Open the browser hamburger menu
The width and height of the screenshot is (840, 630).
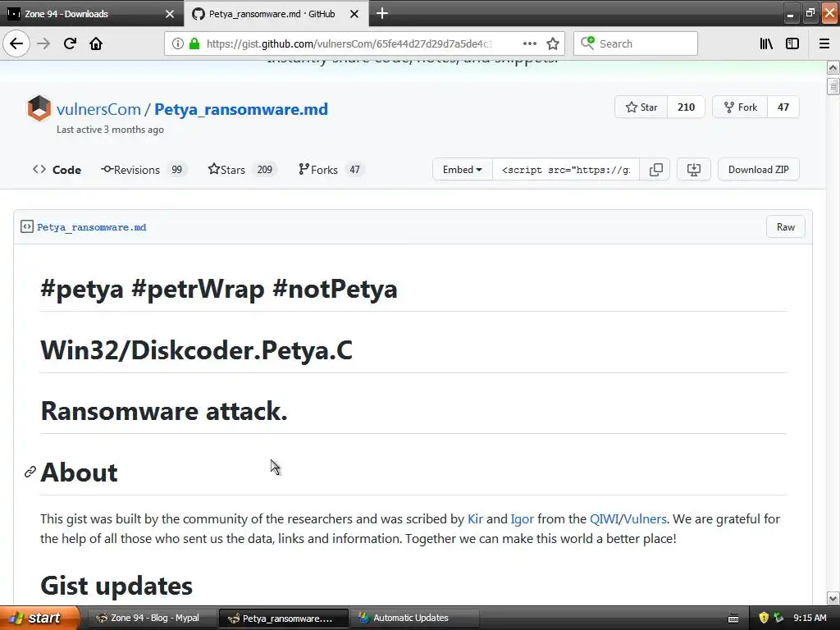pos(824,44)
